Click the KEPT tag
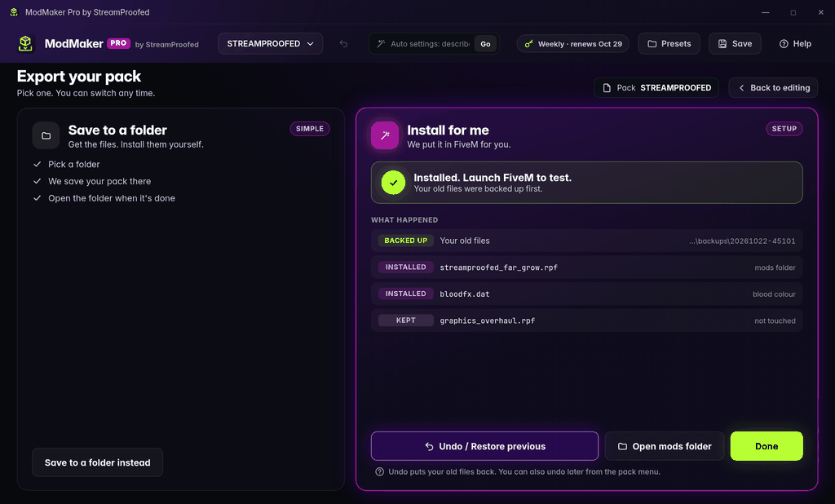835x504 pixels. (x=406, y=321)
